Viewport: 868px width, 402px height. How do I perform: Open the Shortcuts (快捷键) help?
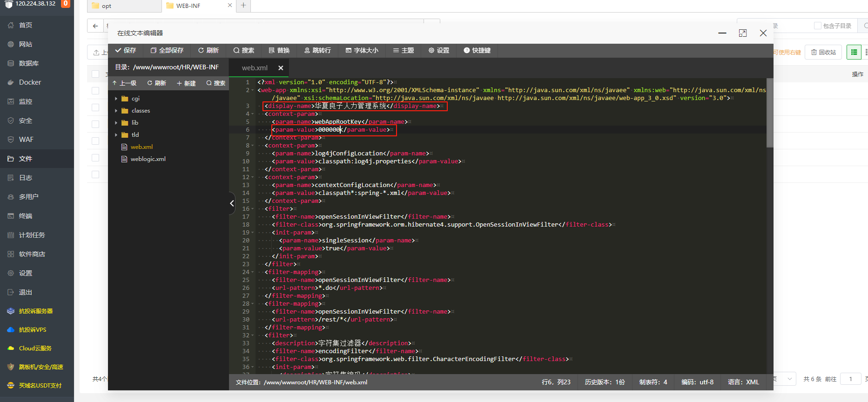[x=477, y=50]
